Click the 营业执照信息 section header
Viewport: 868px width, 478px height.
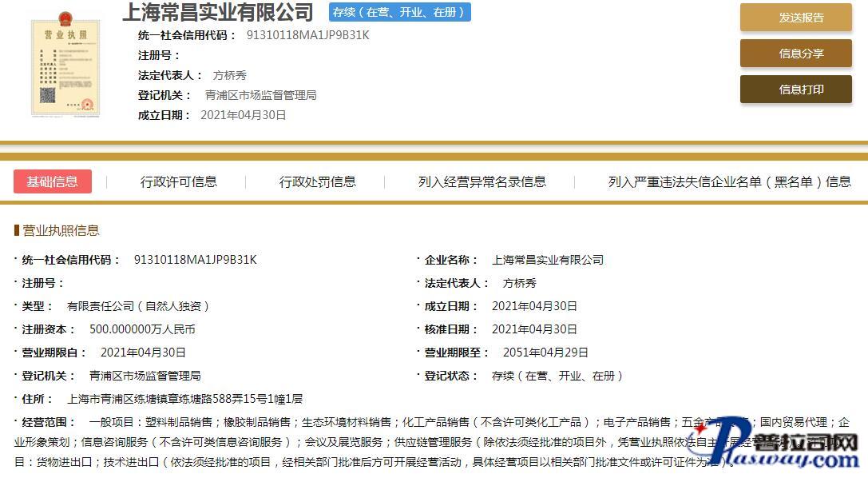point(61,230)
